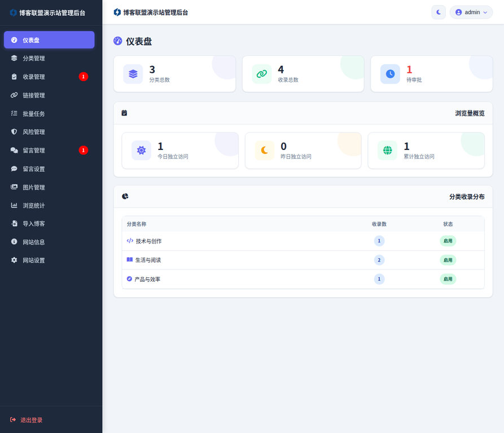Click the 启用 status badge for 产品与效率
This screenshot has height=433, width=504.
coord(448,279)
